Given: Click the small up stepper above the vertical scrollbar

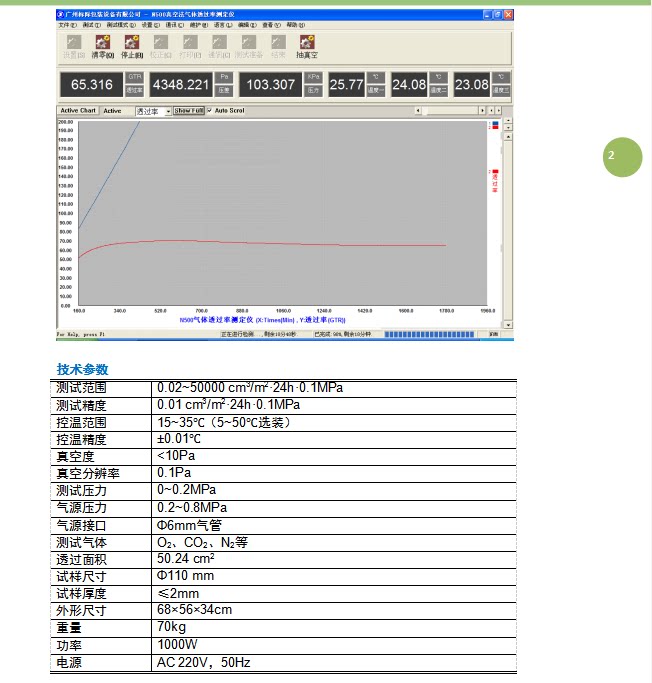Looking at the screenshot, I should (x=508, y=120).
